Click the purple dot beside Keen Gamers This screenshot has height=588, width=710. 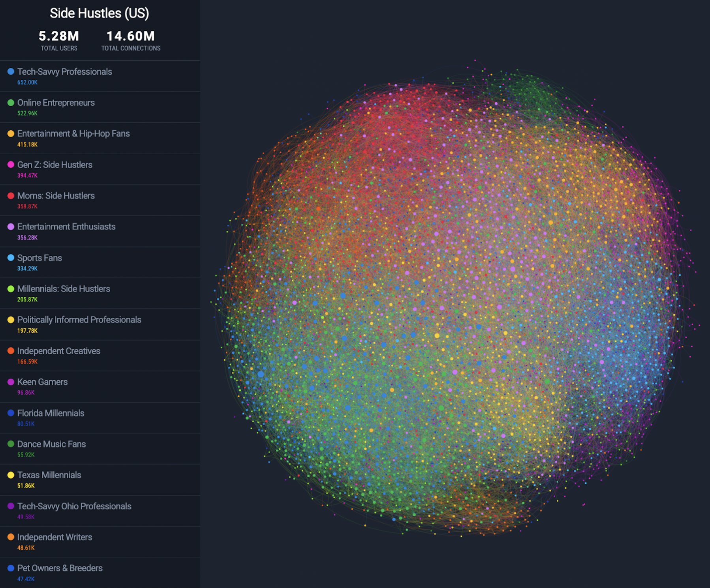tap(11, 382)
